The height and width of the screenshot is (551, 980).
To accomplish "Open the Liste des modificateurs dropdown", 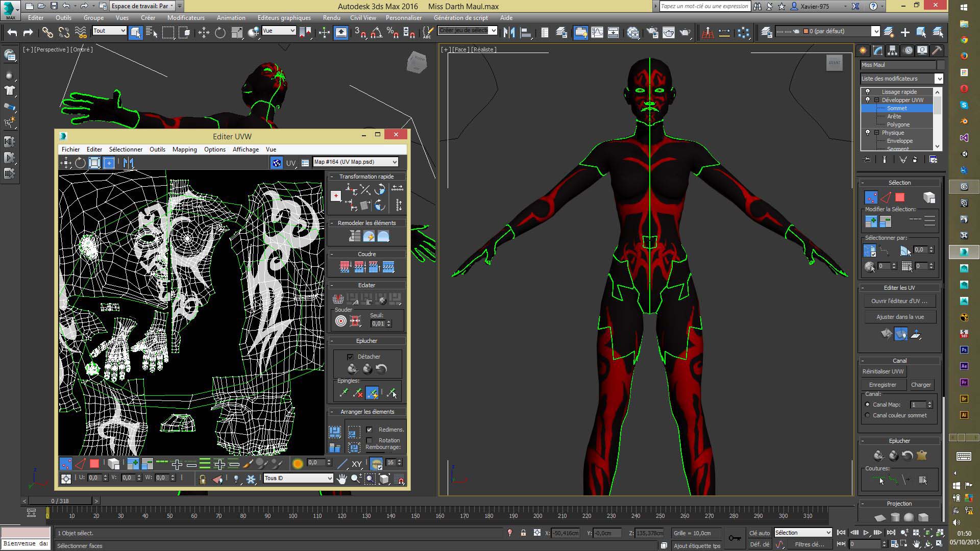I will 938,79.
